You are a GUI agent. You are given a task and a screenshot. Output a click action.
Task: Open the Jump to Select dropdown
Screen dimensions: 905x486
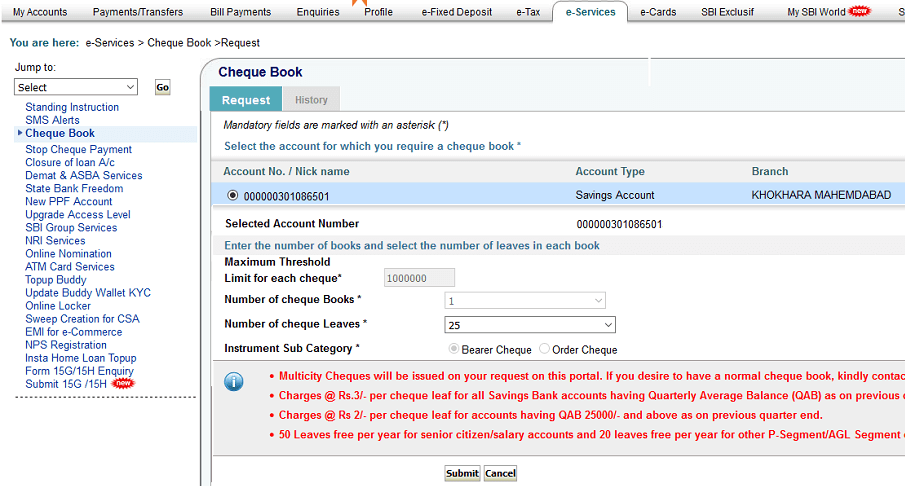coord(76,87)
